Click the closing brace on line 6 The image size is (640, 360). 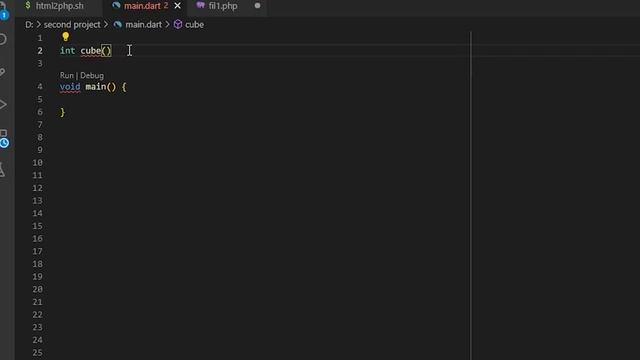(x=62, y=112)
